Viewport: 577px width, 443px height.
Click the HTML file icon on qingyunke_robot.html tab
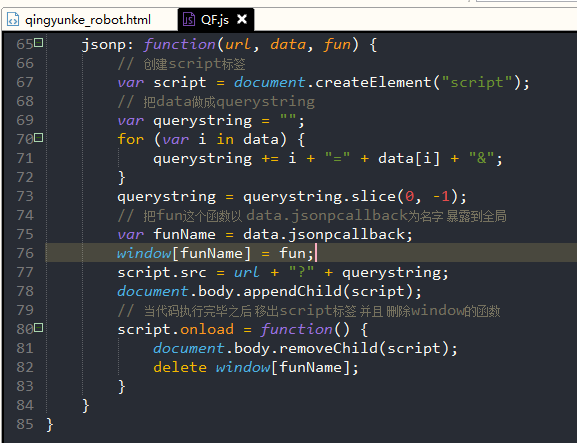tap(13, 20)
